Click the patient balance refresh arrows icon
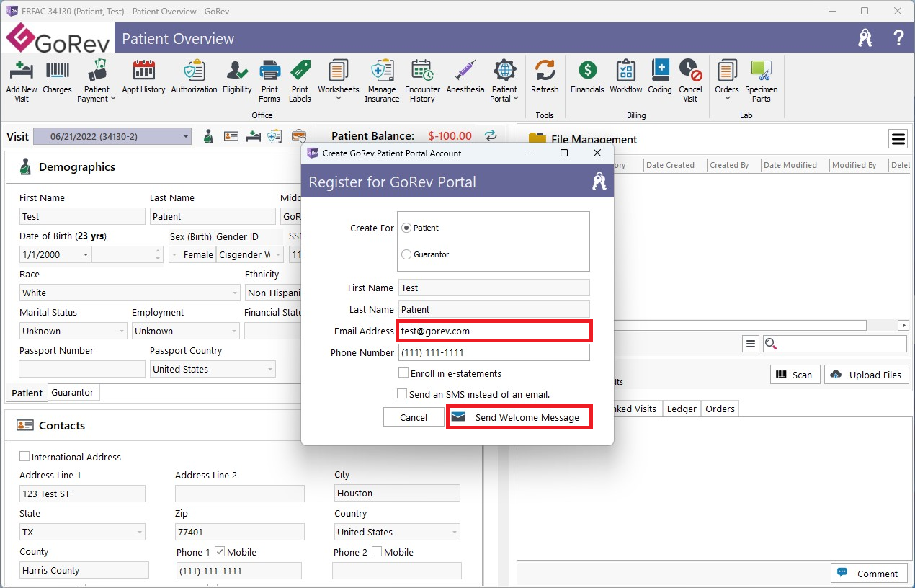Image resolution: width=915 pixels, height=588 pixels. [x=491, y=135]
